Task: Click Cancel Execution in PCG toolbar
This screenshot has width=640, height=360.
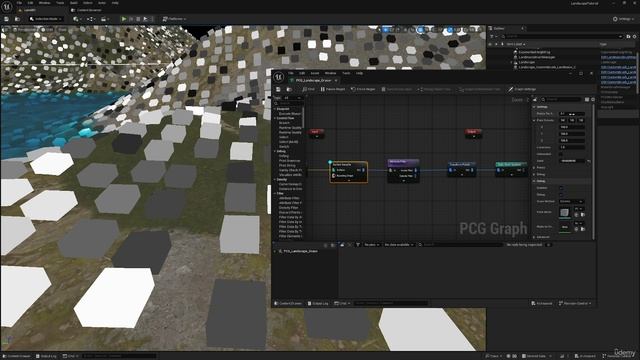Action: pos(397,89)
